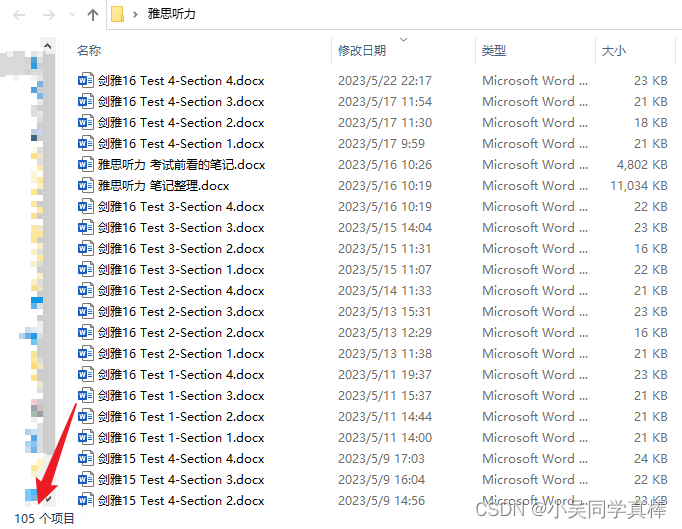
Task: Select file name 剑雅16 Test 3-Section 3.docx
Action: click(x=181, y=228)
